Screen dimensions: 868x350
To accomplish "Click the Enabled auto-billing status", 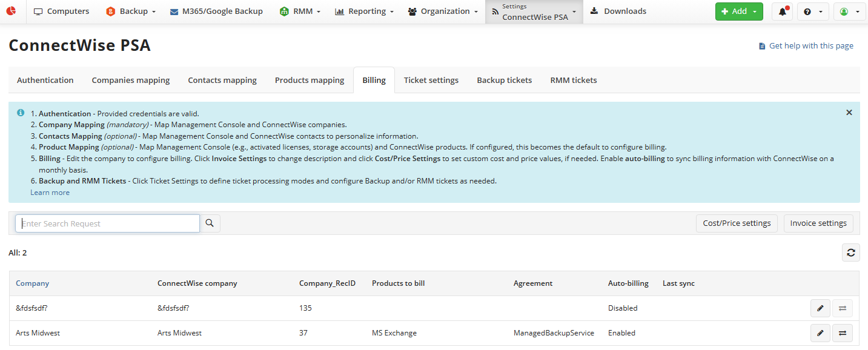I will [x=621, y=333].
